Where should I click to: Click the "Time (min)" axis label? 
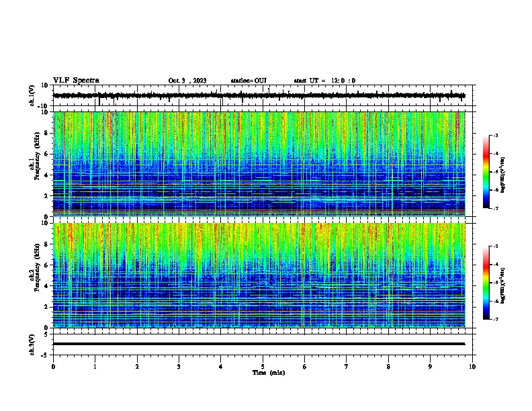(x=269, y=373)
